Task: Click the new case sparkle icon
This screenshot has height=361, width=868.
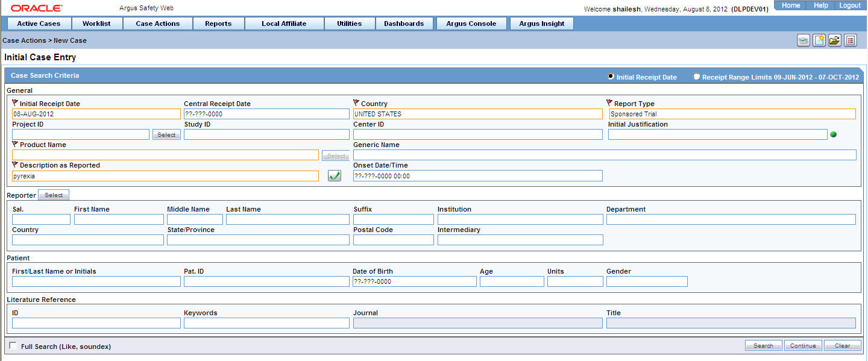Action: (x=819, y=40)
